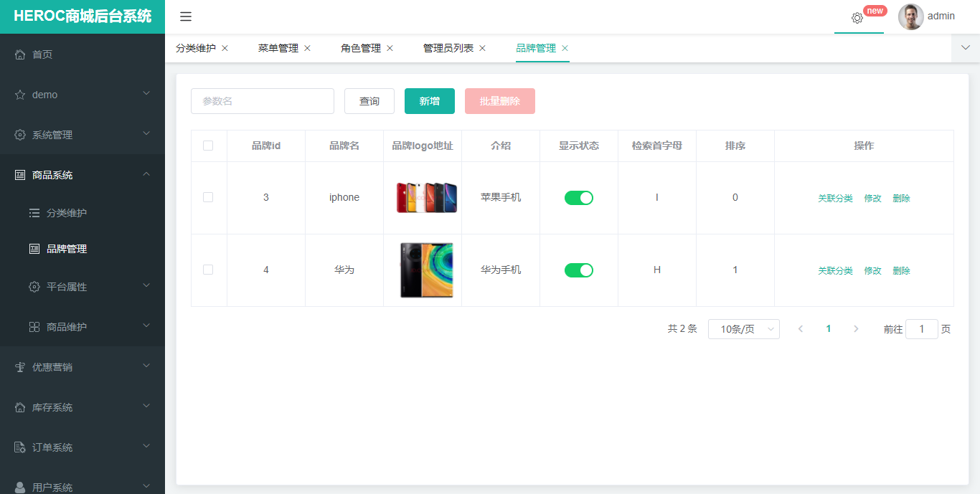
Task: Open the iphone brand logo thumbnail
Action: pos(427,197)
